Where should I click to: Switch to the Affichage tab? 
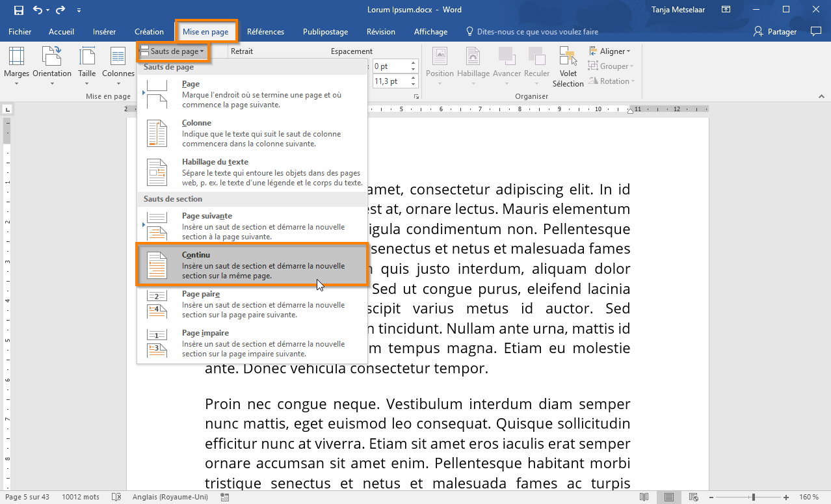tap(430, 32)
